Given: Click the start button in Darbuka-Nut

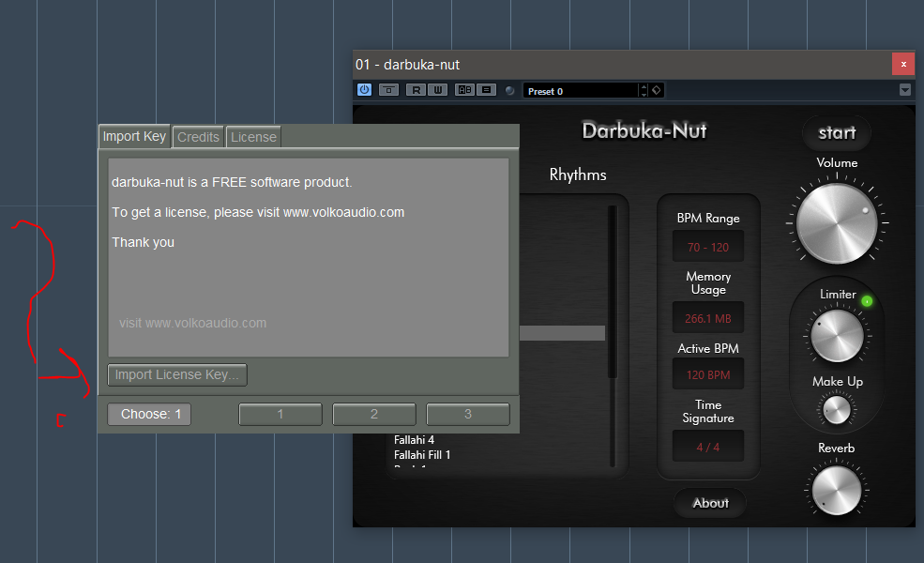Looking at the screenshot, I should click(x=837, y=133).
